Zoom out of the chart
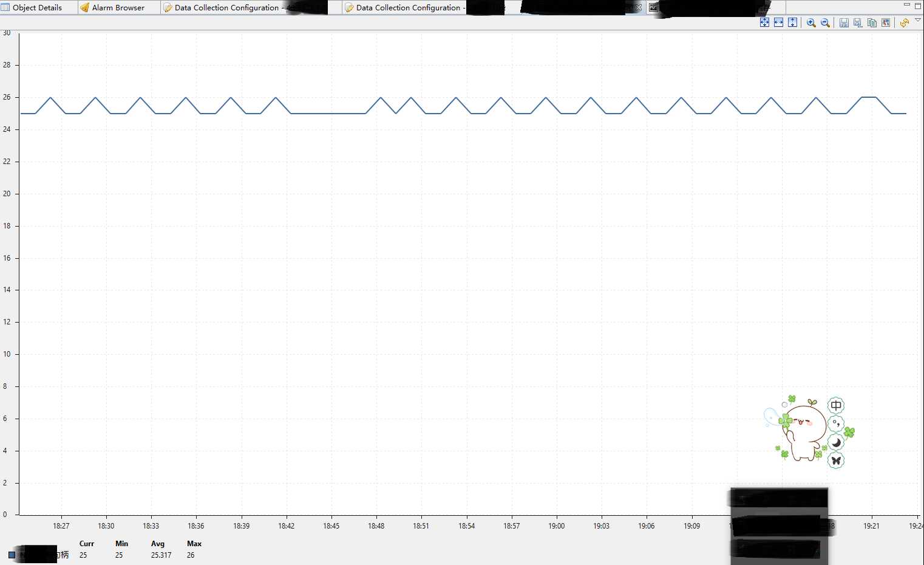 click(825, 22)
